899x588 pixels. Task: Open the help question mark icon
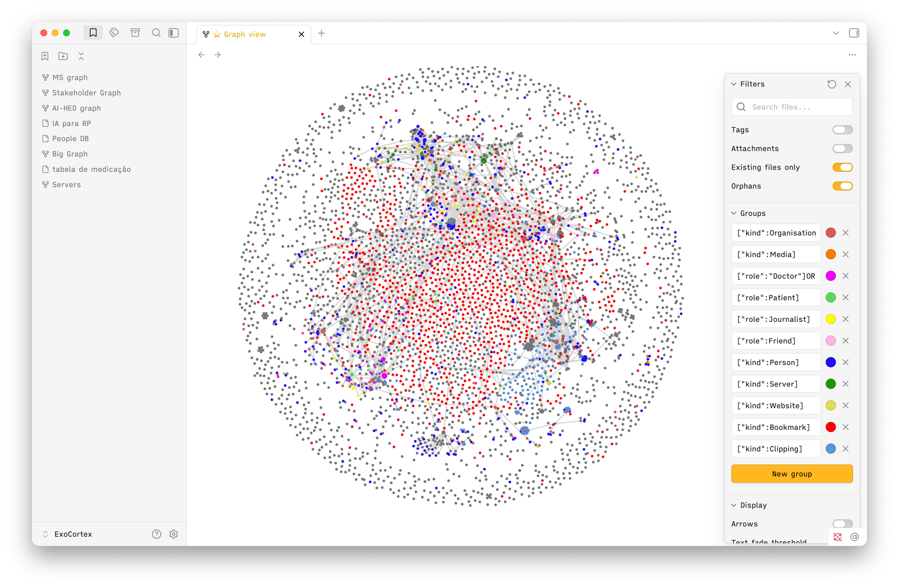pyautogui.click(x=156, y=534)
